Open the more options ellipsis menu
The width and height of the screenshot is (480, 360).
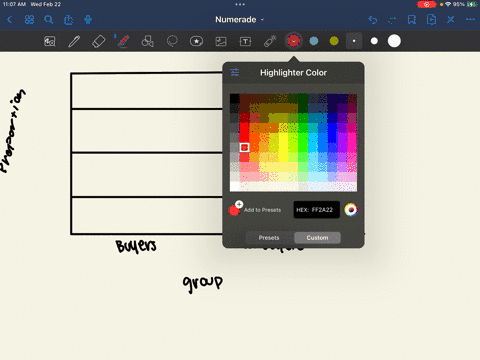(x=470, y=19)
